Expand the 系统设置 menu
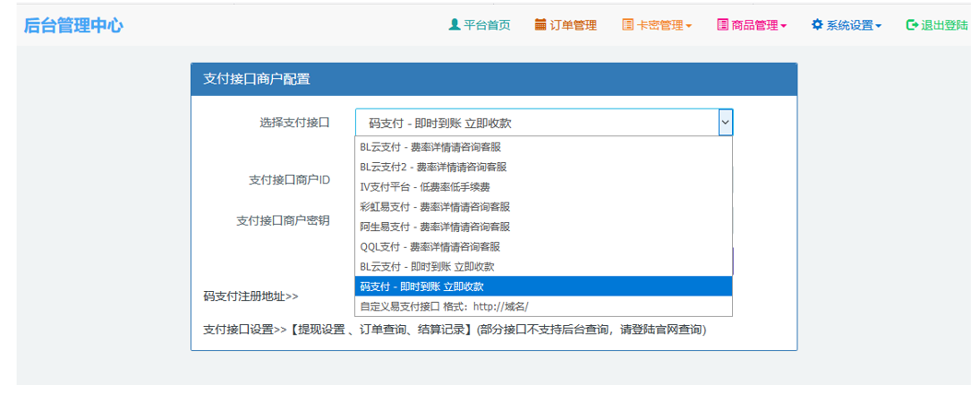 [847, 25]
